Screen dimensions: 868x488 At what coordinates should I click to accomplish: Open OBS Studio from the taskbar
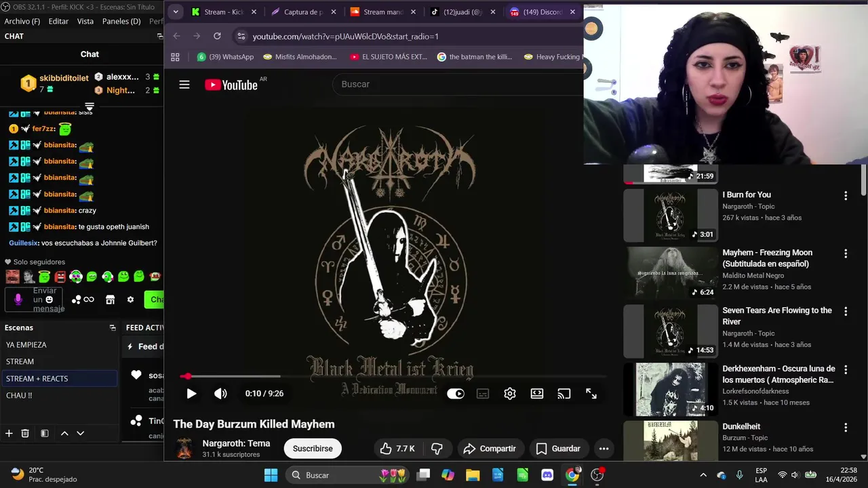(x=597, y=475)
